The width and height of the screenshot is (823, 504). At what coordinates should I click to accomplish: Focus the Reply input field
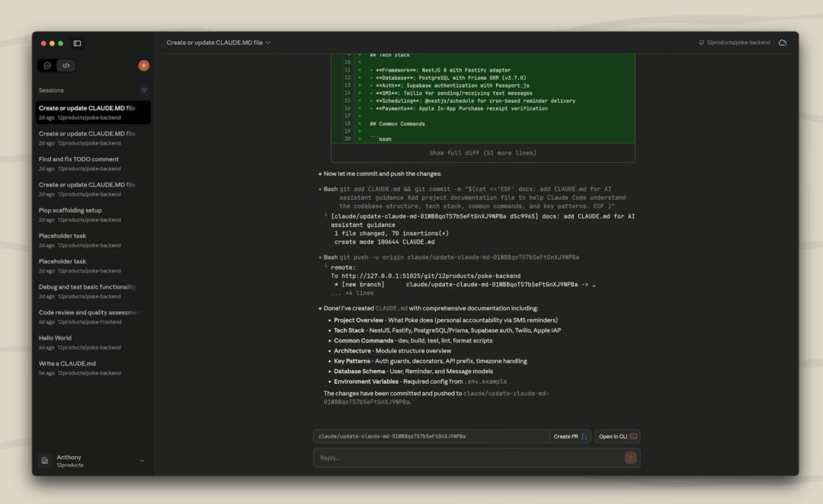point(469,458)
